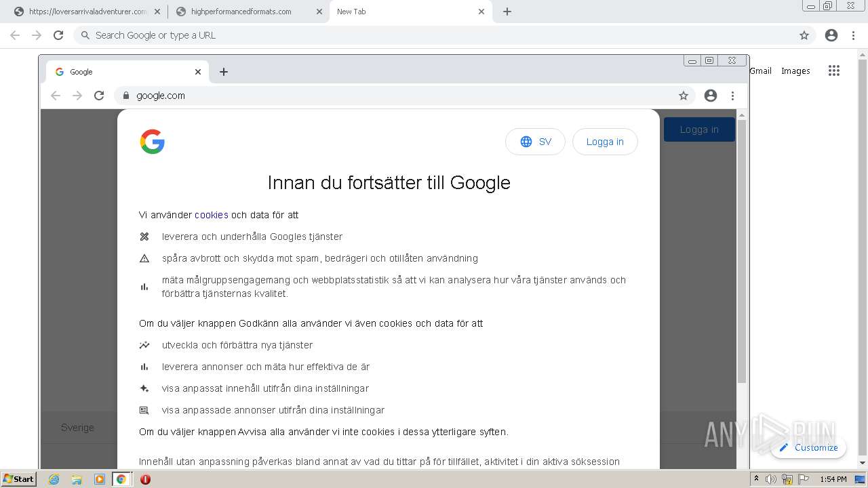This screenshot has width=868, height=488.
Task: Go back in the outer Chrome window
Action: pos(15,35)
